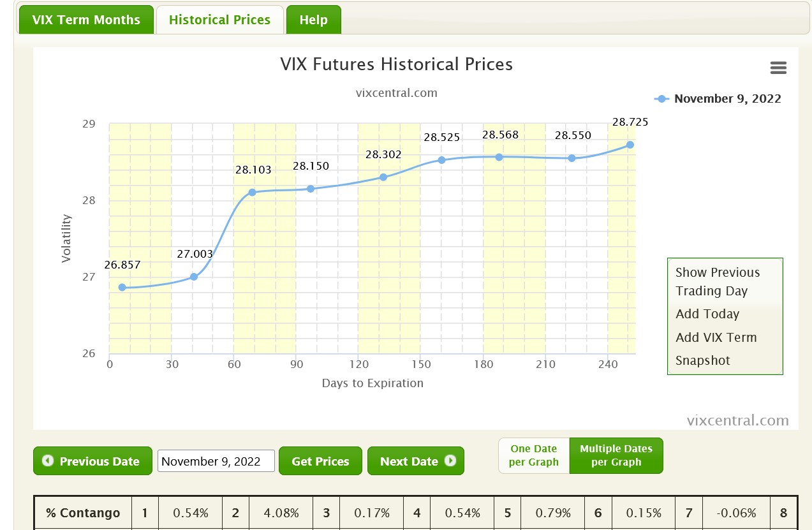Click the date input field
Image resolution: width=812 pixels, height=530 pixels.
(x=216, y=461)
